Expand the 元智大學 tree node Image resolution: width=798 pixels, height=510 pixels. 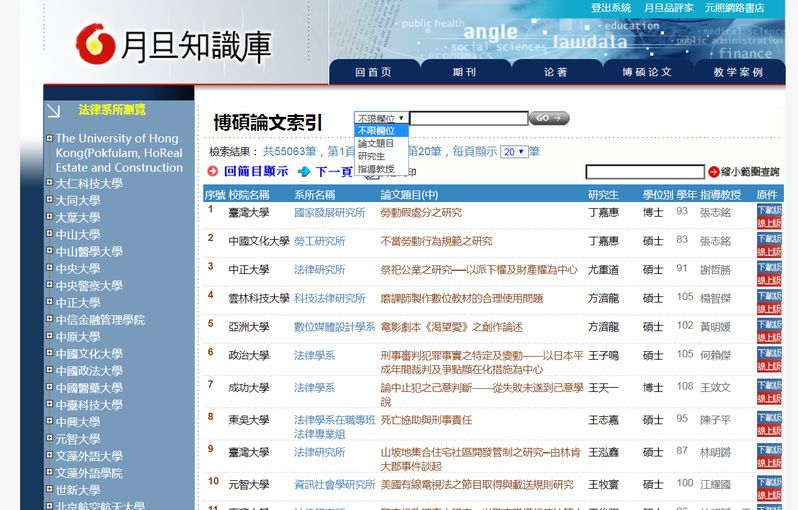pyautogui.click(x=49, y=438)
